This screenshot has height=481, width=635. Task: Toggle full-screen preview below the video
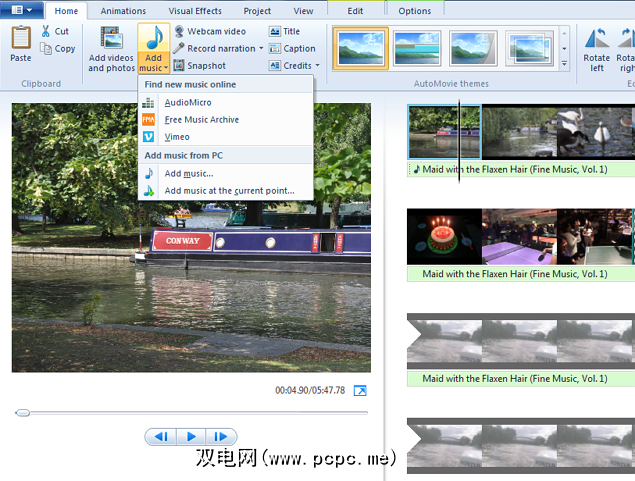tap(360, 390)
